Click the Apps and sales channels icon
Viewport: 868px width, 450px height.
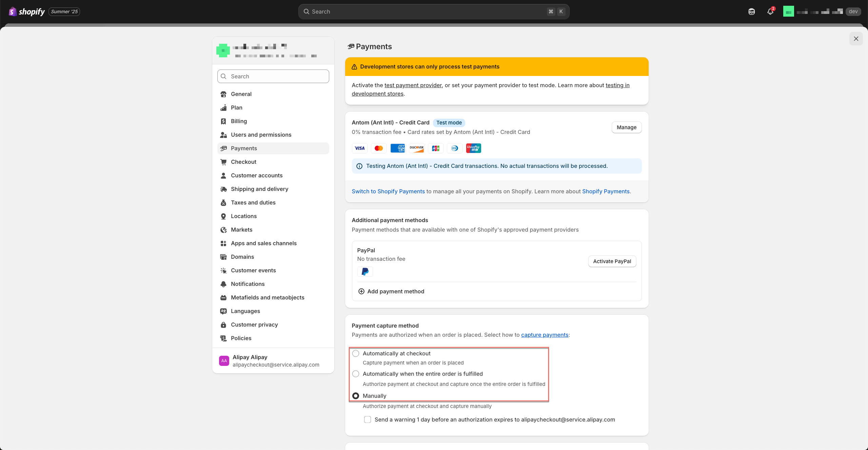tap(223, 243)
